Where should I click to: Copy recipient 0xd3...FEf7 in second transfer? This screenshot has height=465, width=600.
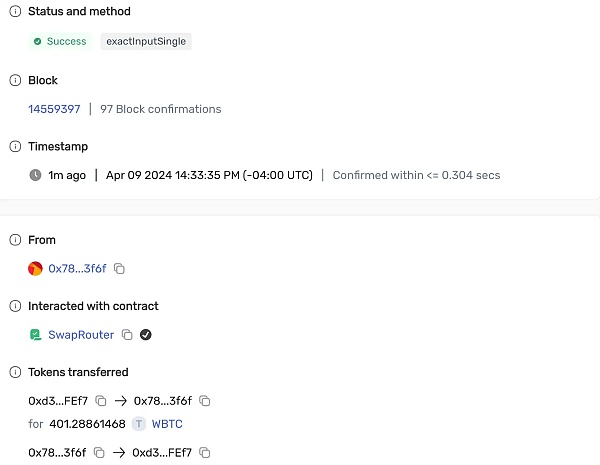point(205,453)
